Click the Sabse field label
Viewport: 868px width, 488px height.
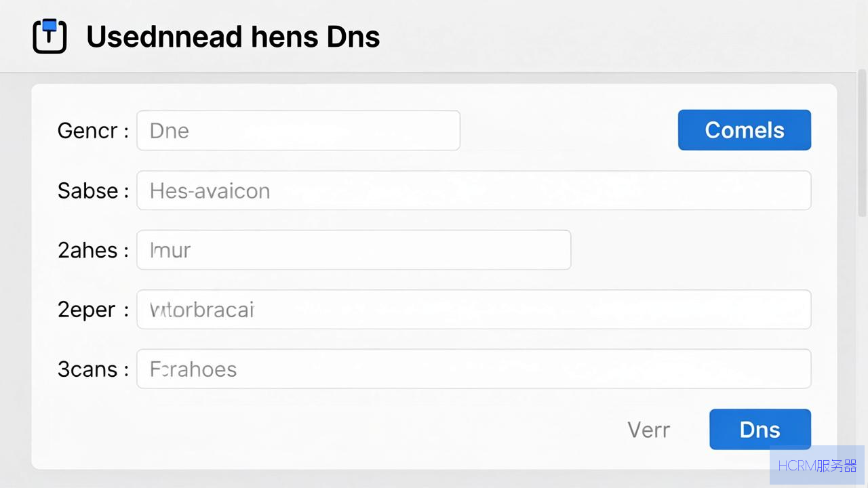pos(93,190)
